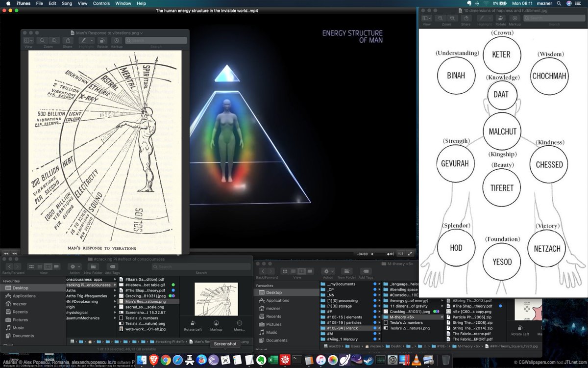Zoom in on Man's Response Preview window
588x368 pixels.
(x=54, y=41)
